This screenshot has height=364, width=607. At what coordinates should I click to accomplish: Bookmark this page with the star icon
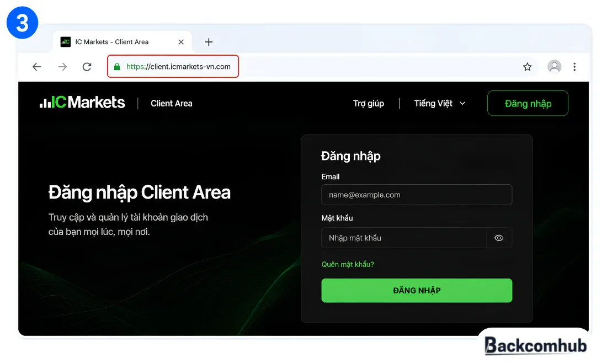(x=527, y=67)
